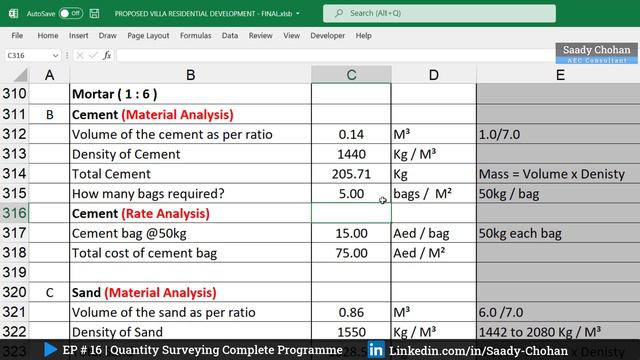Switch to the Insert tab
640x360 pixels.
78,36
